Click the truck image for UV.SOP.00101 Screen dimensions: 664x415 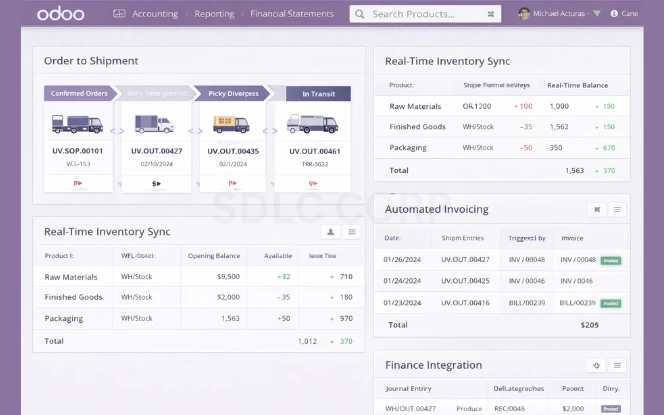pyautogui.click(x=77, y=124)
